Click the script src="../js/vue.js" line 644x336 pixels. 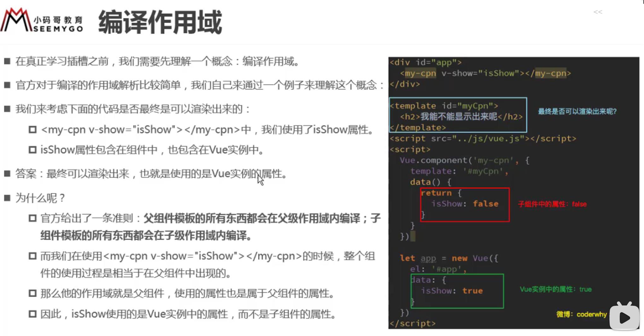483,139
